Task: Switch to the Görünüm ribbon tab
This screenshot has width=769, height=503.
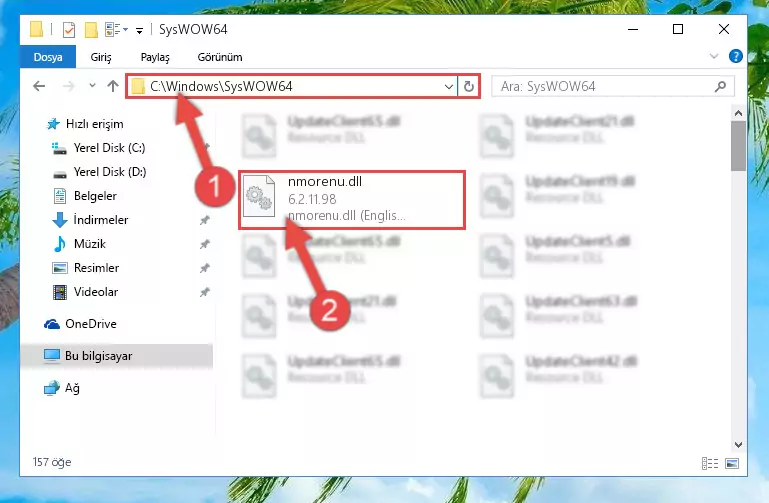Action: click(220, 57)
